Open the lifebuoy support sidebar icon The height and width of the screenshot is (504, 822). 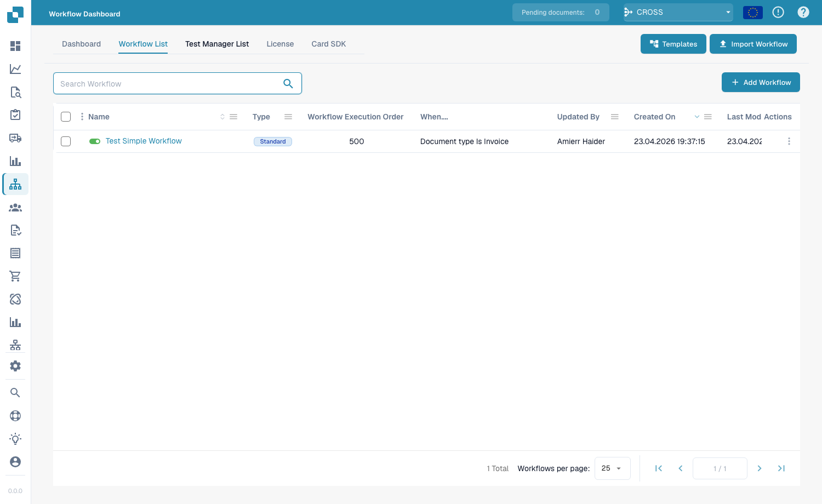15,416
